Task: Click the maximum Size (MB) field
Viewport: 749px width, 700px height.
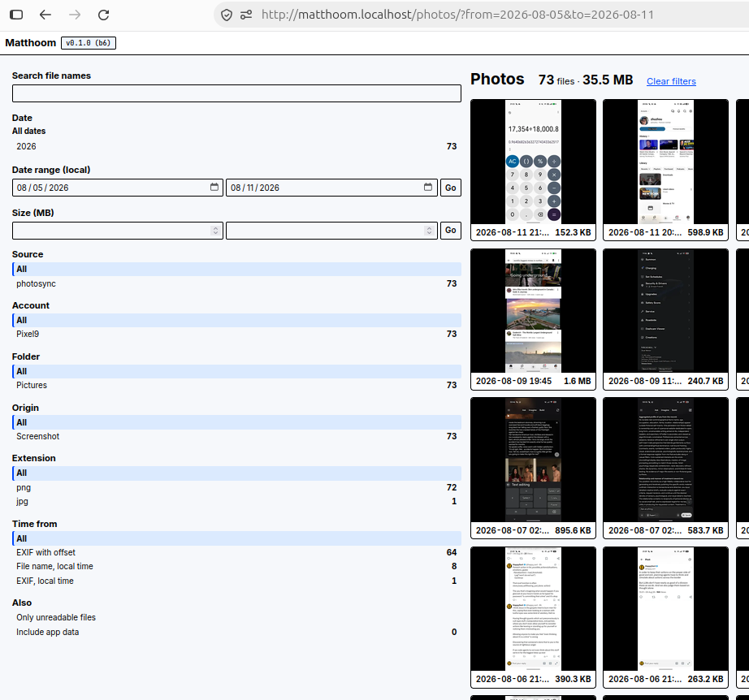Action: [331, 231]
